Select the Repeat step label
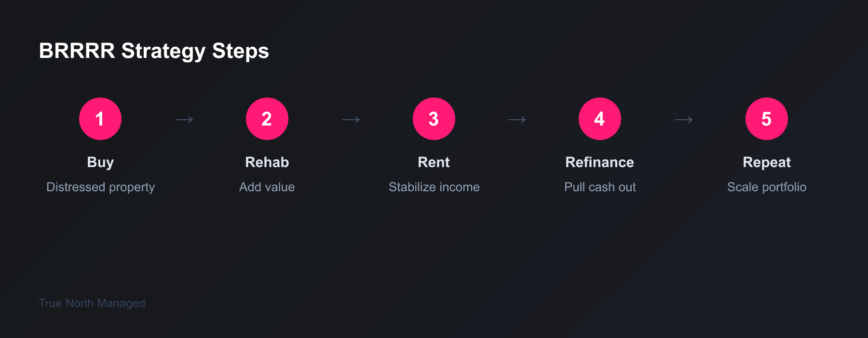Image resolution: width=868 pixels, height=338 pixels. (x=767, y=162)
